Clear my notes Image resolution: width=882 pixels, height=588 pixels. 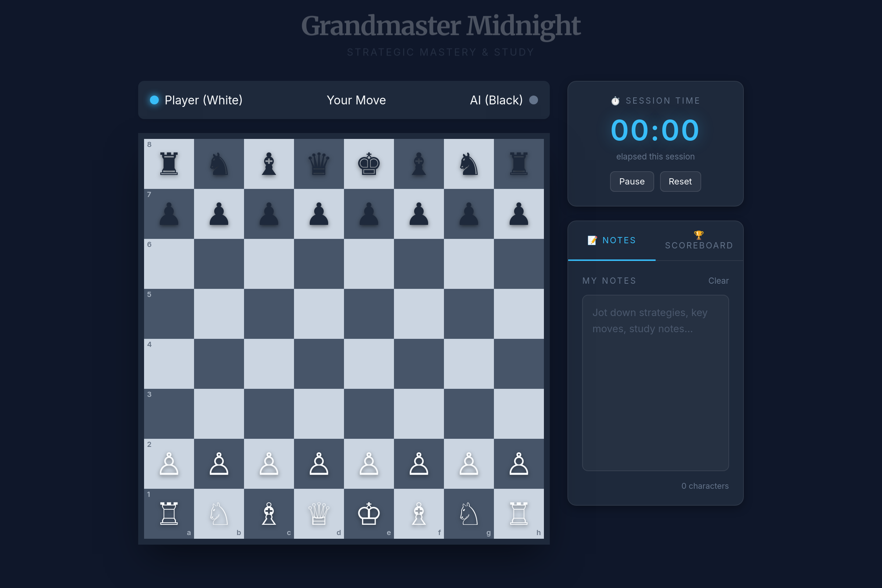[x=718, y=281]
